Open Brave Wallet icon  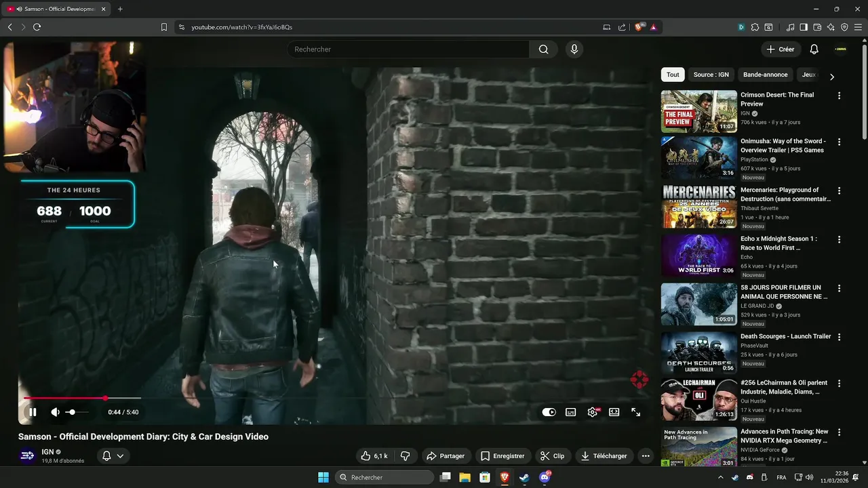pos(817,27)
